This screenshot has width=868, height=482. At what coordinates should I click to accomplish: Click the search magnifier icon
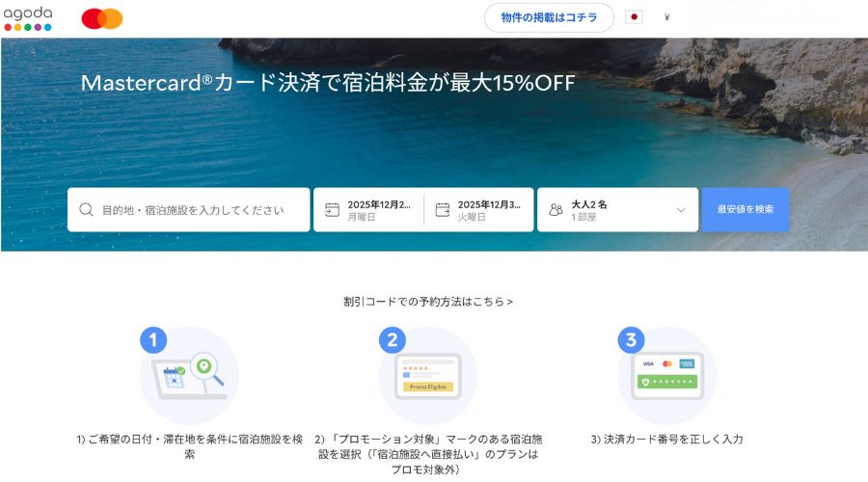(x=87, y=210)
